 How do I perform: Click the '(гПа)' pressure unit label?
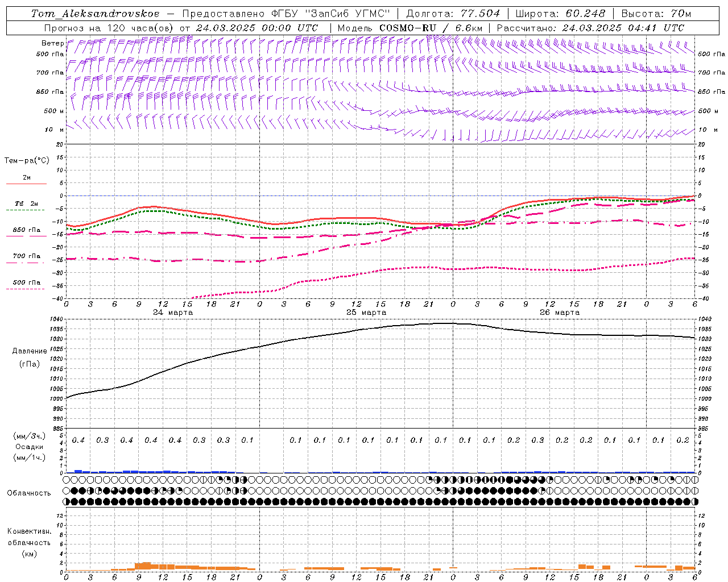30,364
